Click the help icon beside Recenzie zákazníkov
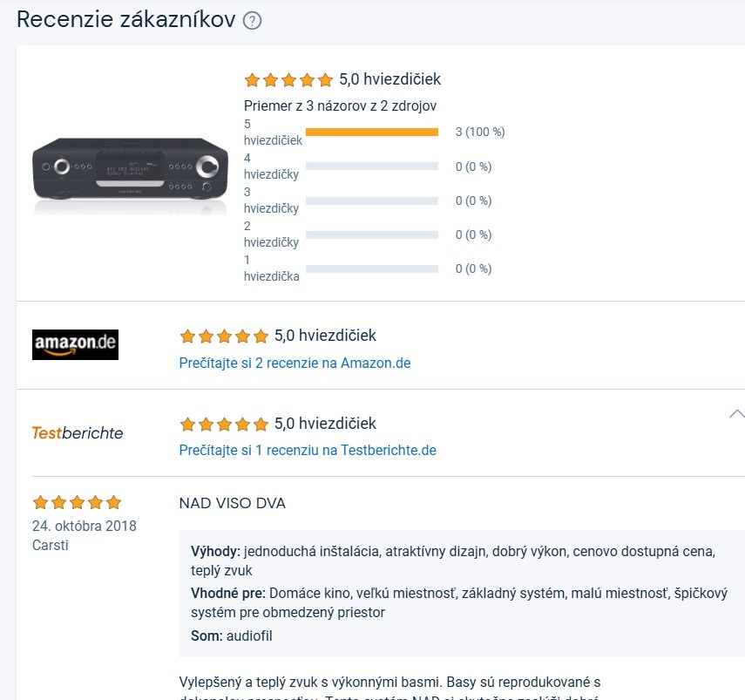The image size is (745, 700). 253,21
